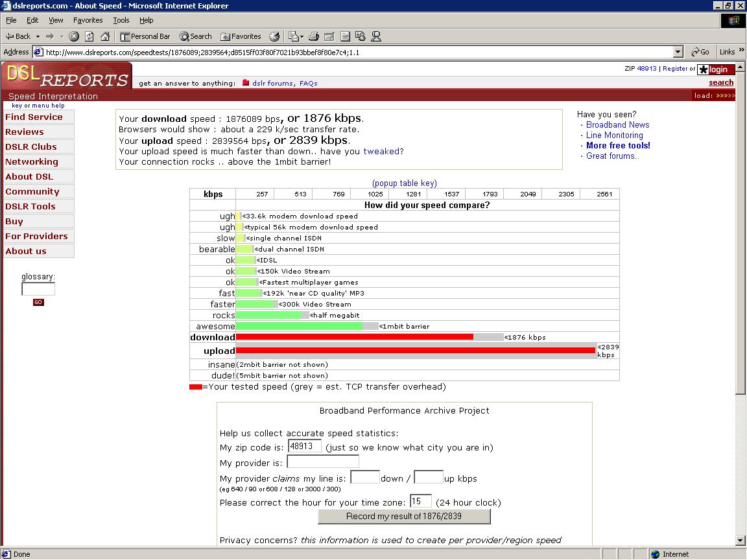Open the Favorites toolbar button

(x=241, y=37)
